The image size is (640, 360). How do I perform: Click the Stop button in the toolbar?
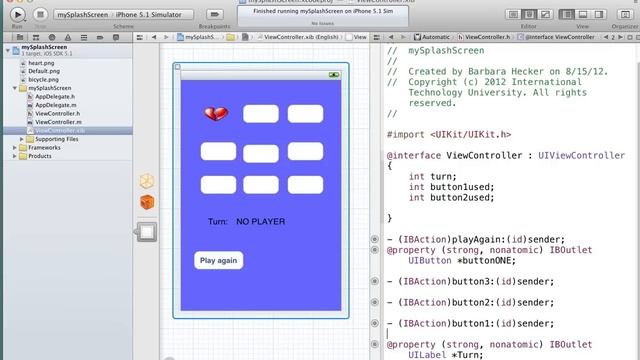click(40, 15)
